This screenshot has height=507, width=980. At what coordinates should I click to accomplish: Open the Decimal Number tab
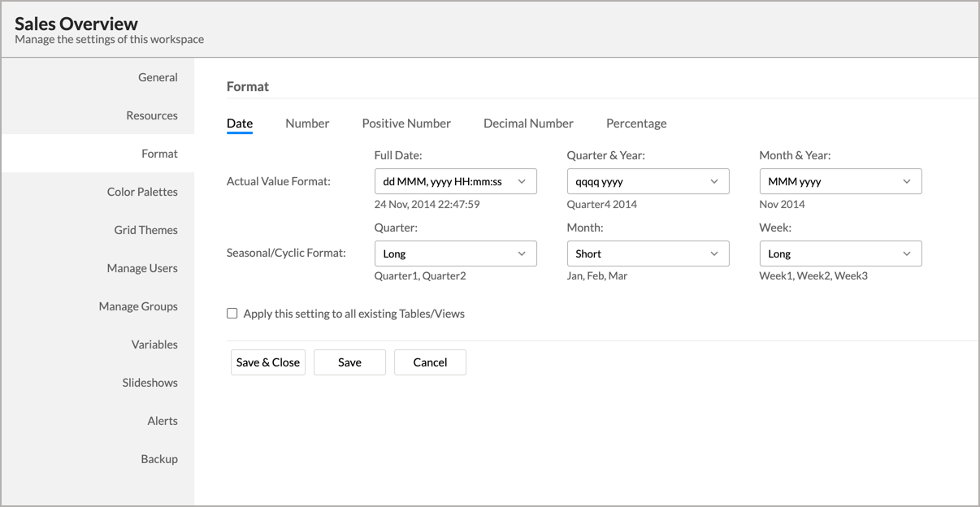pyautogui.click(x=528, y=123)
